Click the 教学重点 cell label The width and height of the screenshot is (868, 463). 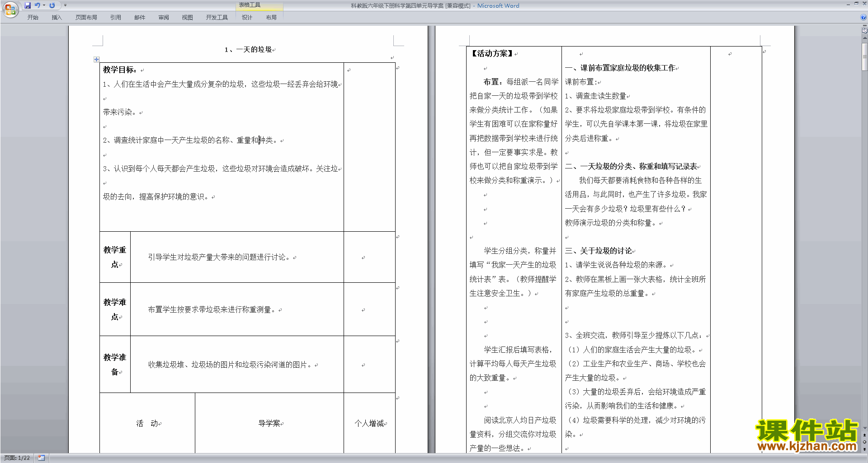coord(115,257)
